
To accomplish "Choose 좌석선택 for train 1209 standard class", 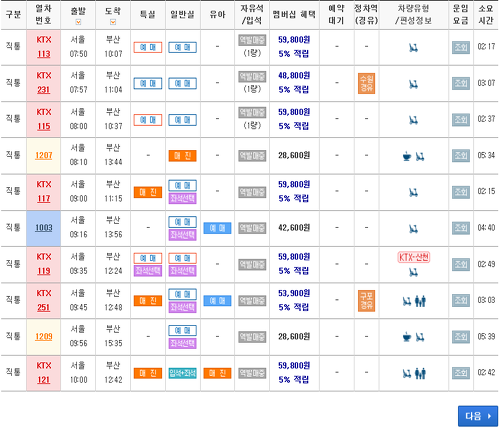I will point(182,343).
